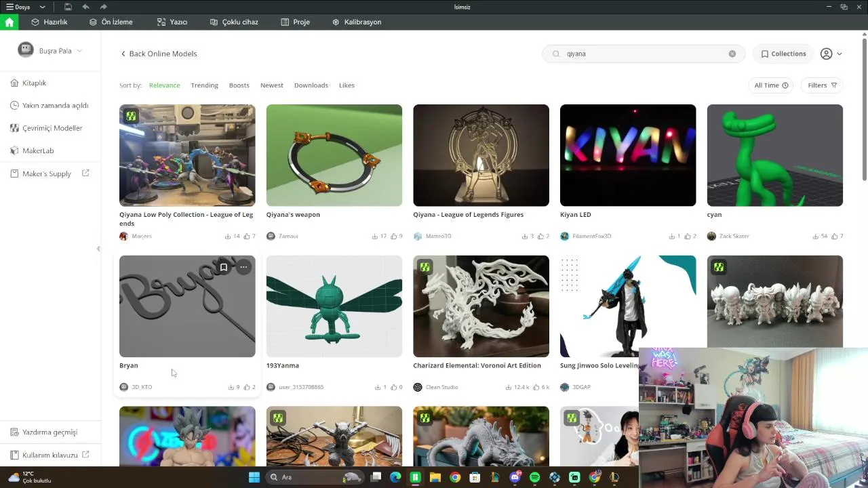Bookmark the Bryan model
Image resolution: width=868 pixels, height=488 pixels.
pyautogui.click(x=223, y=267)
